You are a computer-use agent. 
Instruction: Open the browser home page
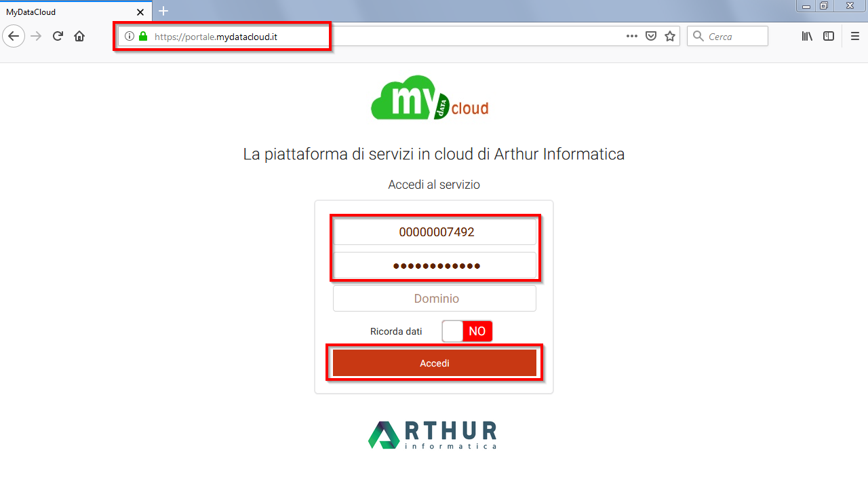(x=79, y=36)
